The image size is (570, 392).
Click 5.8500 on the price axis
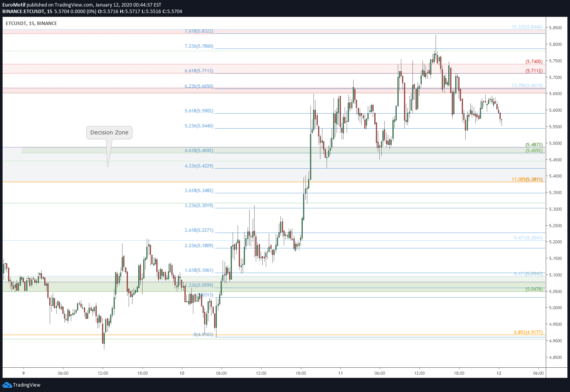pos(556,28)
